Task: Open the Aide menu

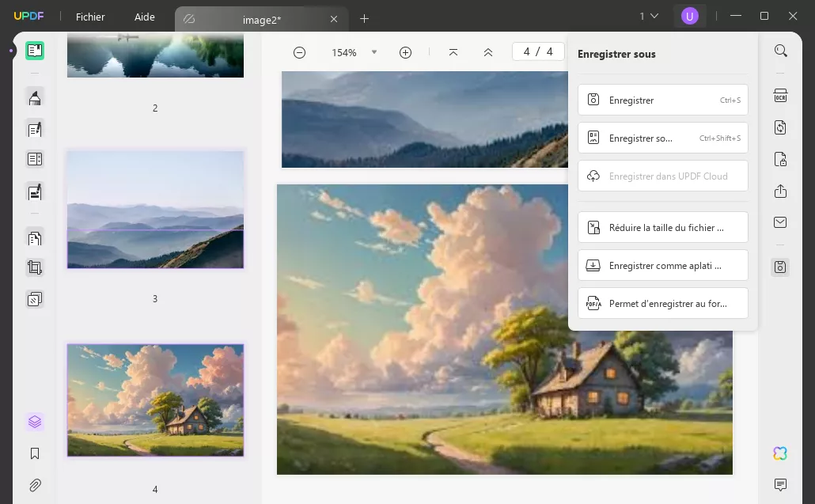Action: (144, 17)
